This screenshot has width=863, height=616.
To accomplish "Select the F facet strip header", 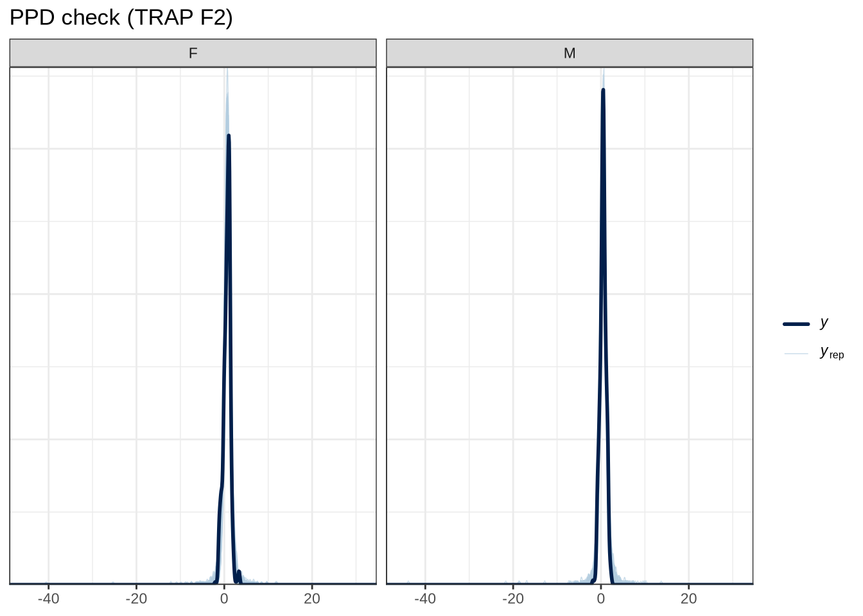I will point(193,53).
